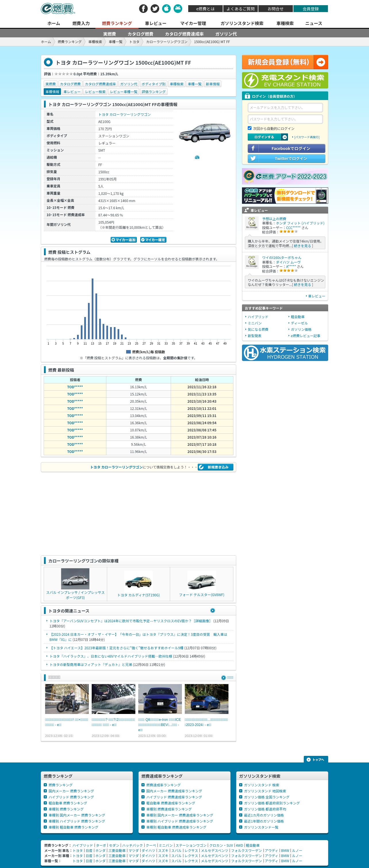Open the 車種情報 tab button
Viewport: 369px width, 868px height.
(x=52, y=92)
